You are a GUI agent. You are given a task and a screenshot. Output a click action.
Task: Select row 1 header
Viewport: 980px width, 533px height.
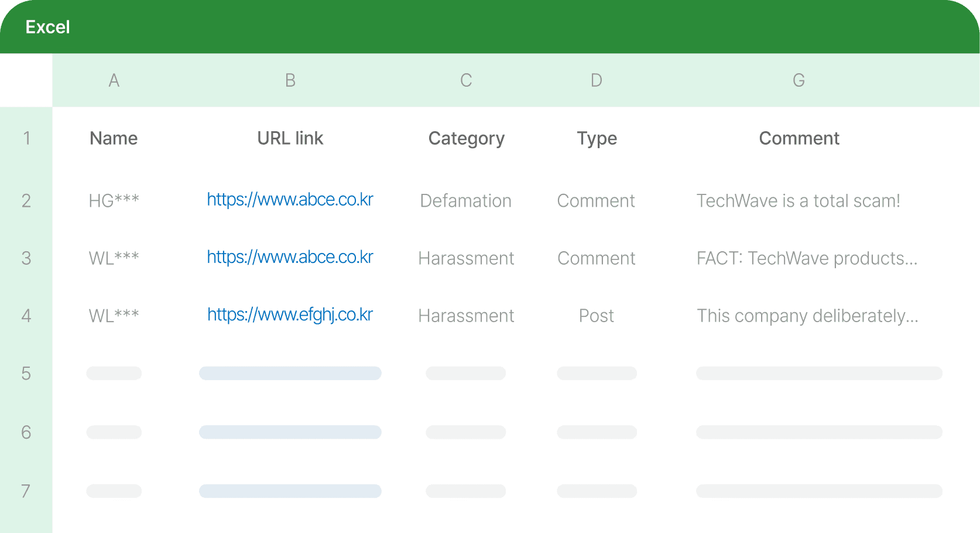pyautogui.click(x=26, y=138)
